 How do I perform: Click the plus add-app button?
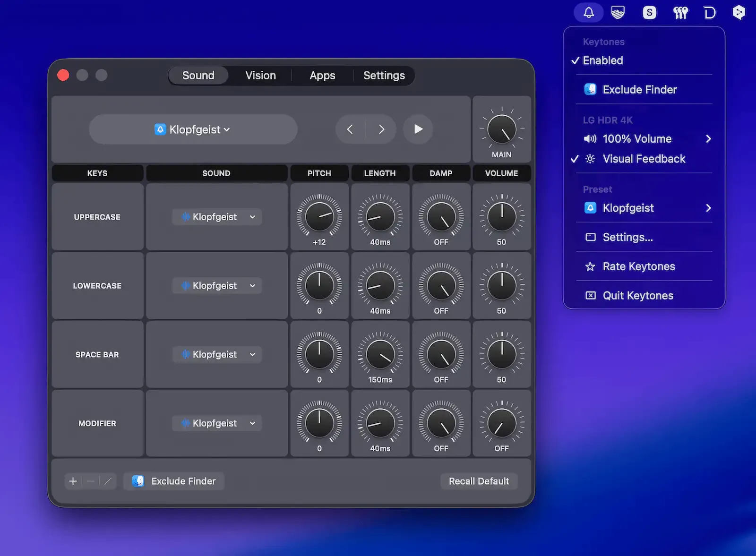pos(73,481)
